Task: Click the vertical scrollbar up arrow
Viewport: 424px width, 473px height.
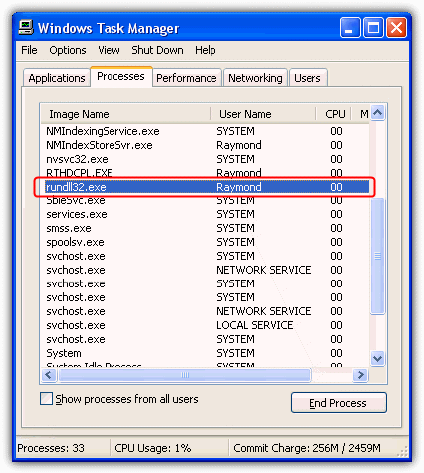Action: (378, 113)
